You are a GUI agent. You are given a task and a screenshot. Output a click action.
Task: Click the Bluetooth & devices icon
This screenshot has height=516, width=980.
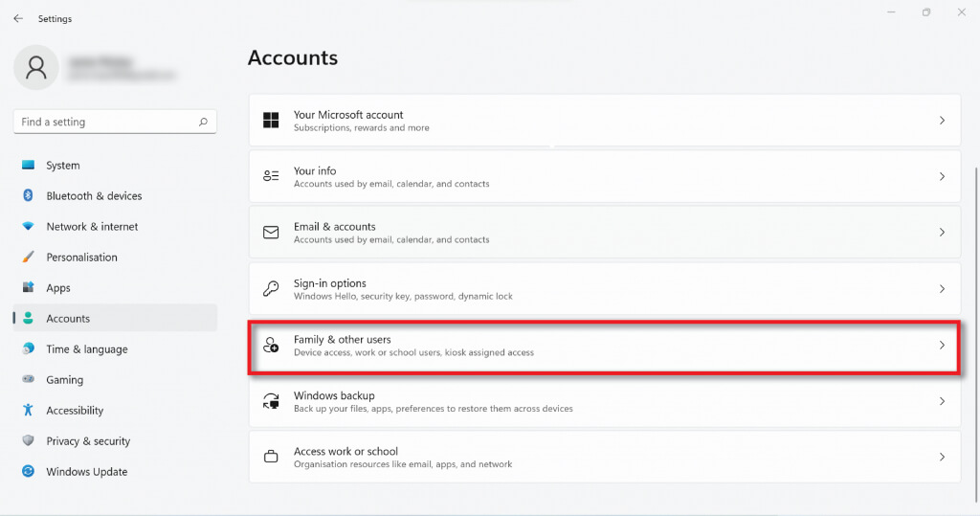(x=28, y=195)
